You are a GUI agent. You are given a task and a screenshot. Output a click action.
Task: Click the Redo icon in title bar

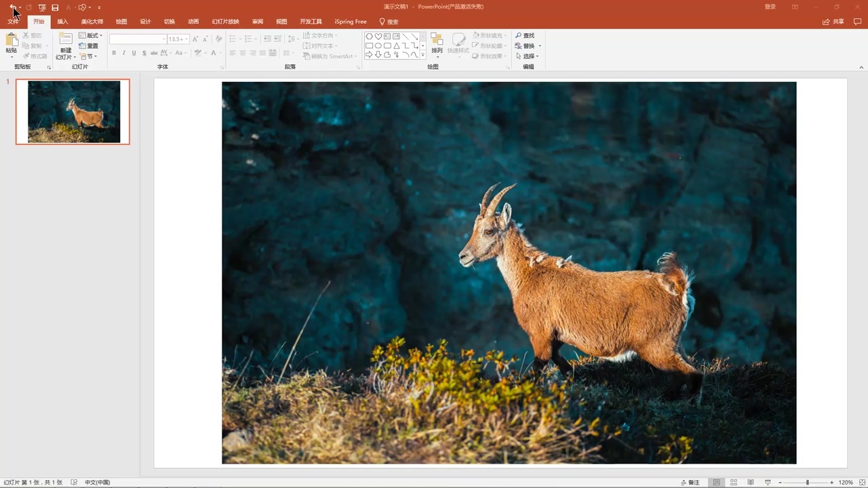pos(28,7)
